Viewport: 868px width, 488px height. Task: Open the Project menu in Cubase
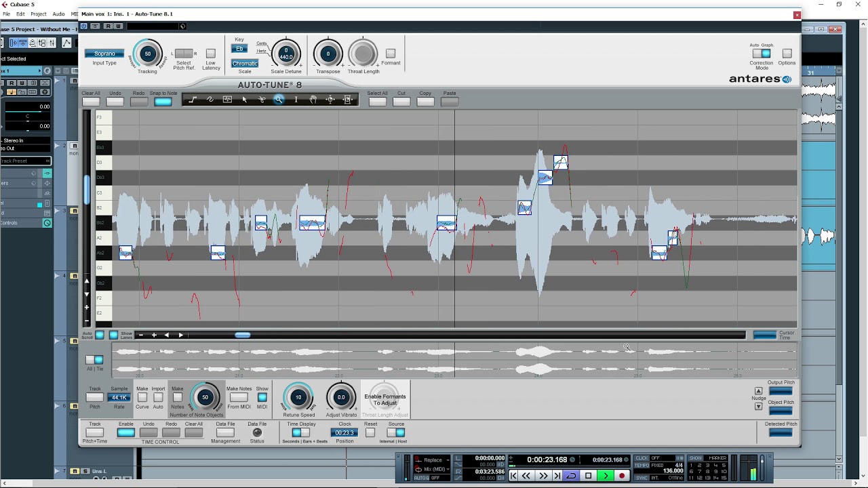(x=39, y=14)
